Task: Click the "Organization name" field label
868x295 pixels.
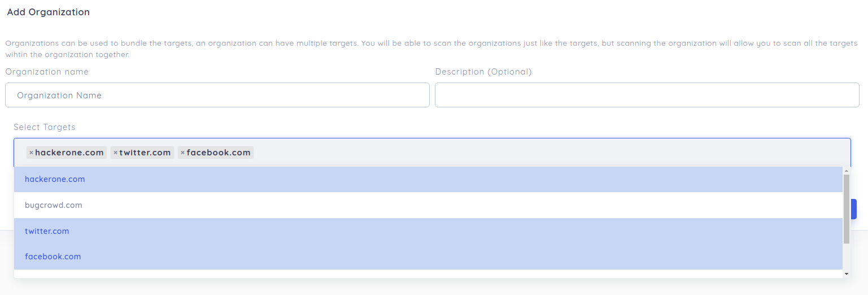Action: click(x=47, y=72)
